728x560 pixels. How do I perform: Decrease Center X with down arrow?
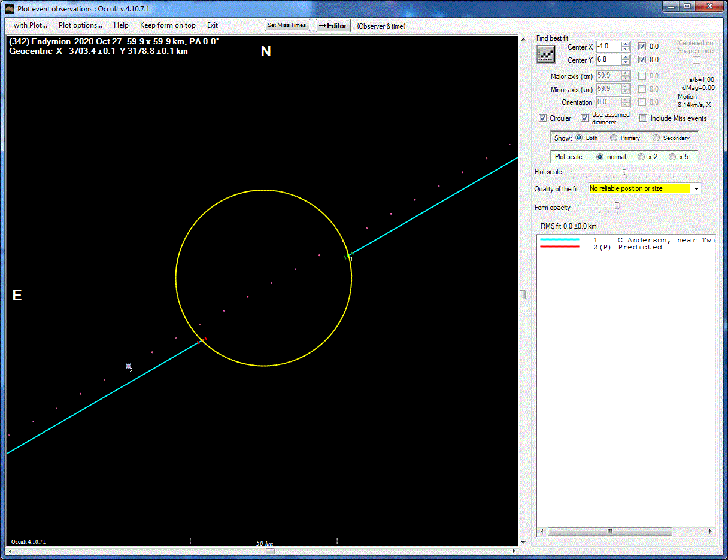click(626, 50)
